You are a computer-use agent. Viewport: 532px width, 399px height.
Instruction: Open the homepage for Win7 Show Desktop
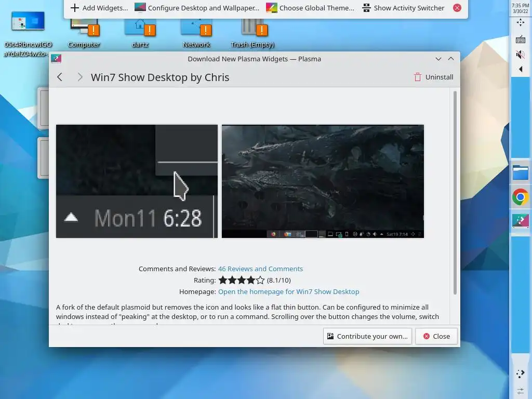288,292
